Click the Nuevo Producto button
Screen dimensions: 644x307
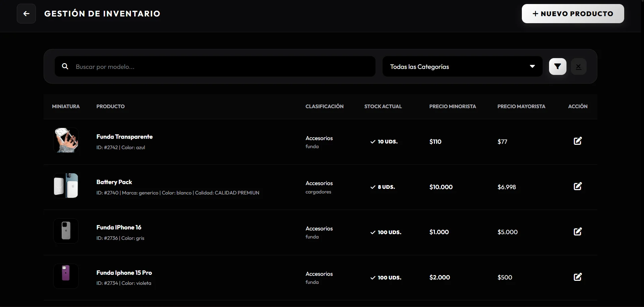pyautogui.click(x=573, y=14)
